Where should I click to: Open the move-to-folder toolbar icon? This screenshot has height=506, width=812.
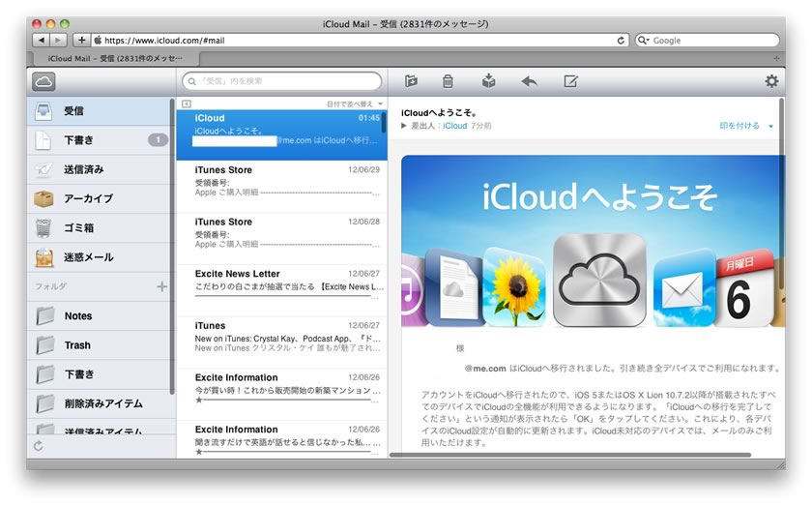point(411,81)
